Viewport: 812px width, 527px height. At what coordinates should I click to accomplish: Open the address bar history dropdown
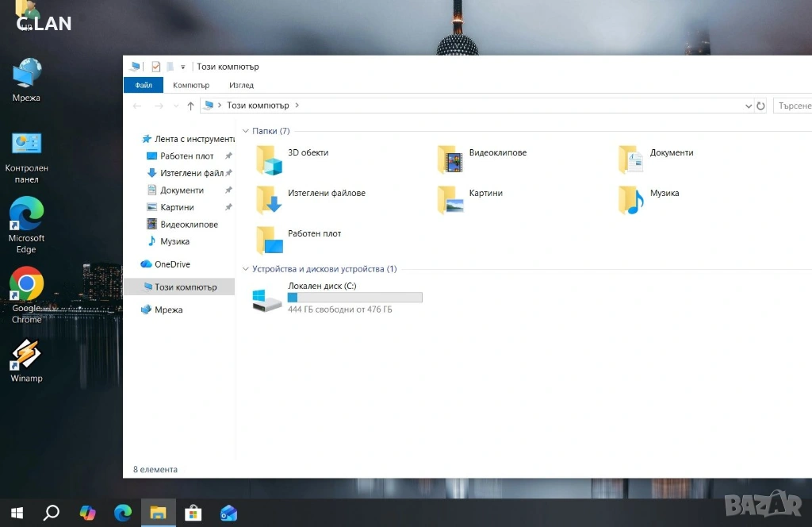(749, 106)
